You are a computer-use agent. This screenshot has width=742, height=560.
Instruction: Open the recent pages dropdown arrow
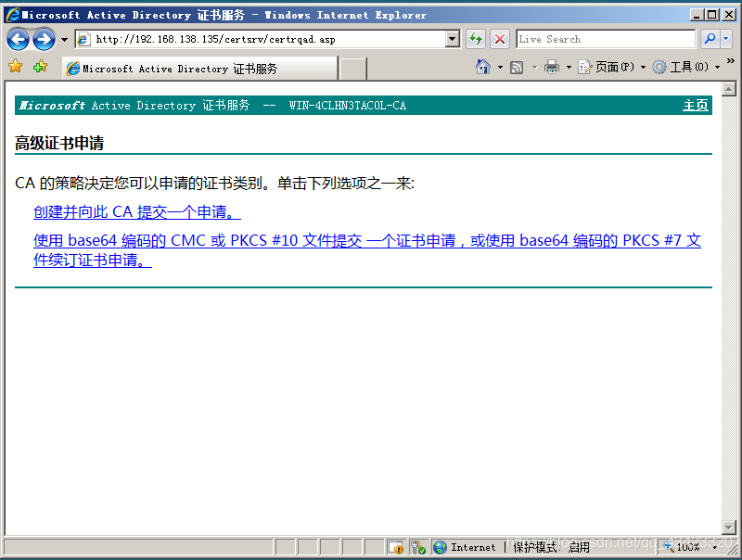point(64,40)
